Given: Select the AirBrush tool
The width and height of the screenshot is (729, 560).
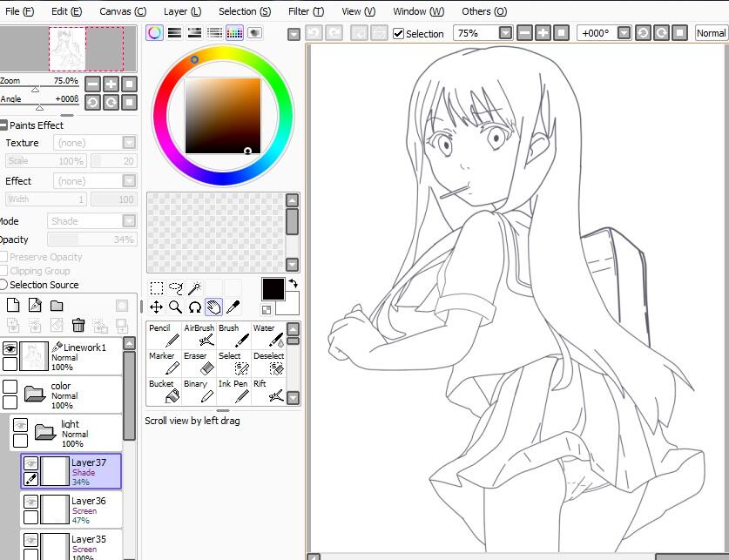Looking at the screenshot, I should (199, 335).
